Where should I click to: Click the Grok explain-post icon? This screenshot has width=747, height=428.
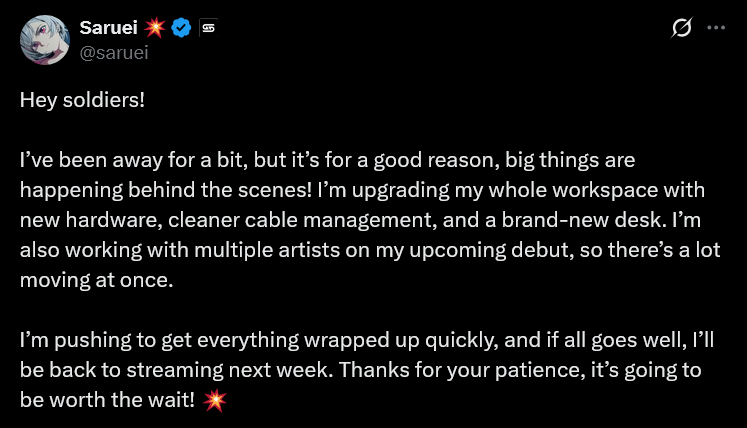681,28
